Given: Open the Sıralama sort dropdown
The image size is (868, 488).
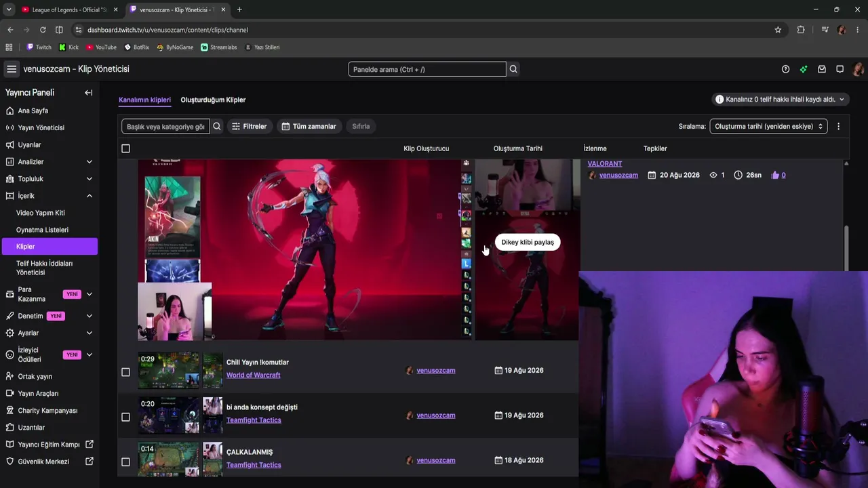Looking at the screenshot, I should click(x=768, y=126).
